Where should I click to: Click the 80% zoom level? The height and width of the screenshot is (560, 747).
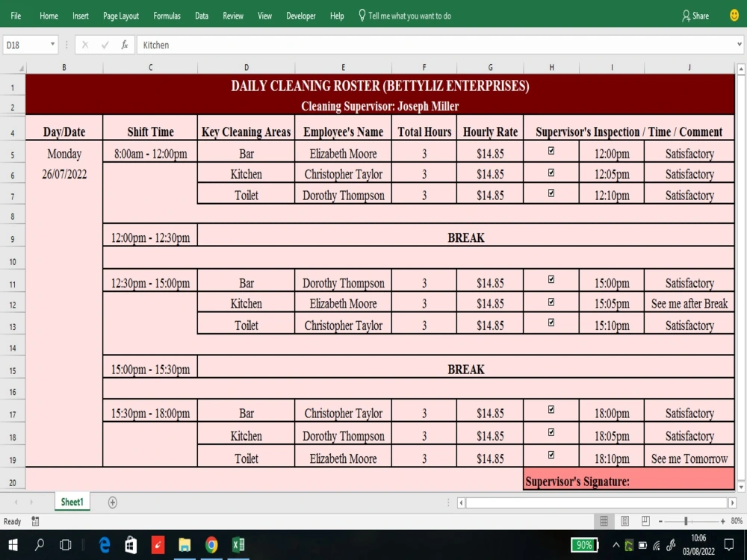coord(737,521)
